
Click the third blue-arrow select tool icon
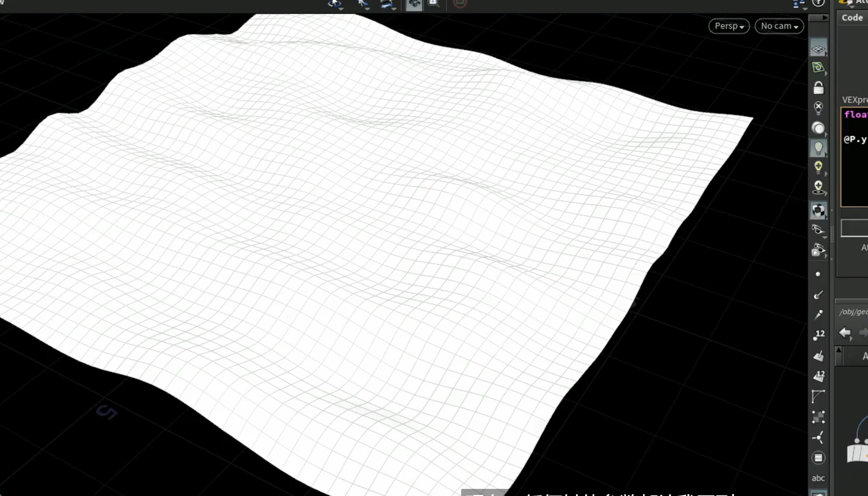click(387, 3)
